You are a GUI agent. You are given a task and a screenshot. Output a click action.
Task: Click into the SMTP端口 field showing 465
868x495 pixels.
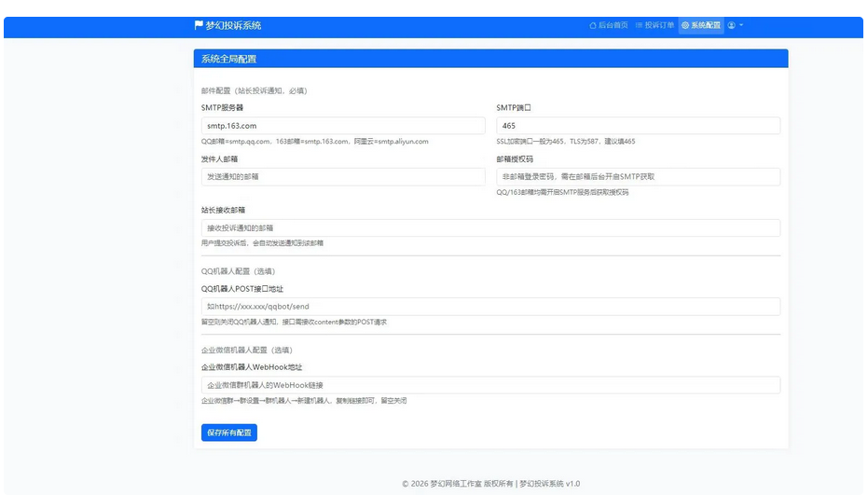click(x=638, y=125)
